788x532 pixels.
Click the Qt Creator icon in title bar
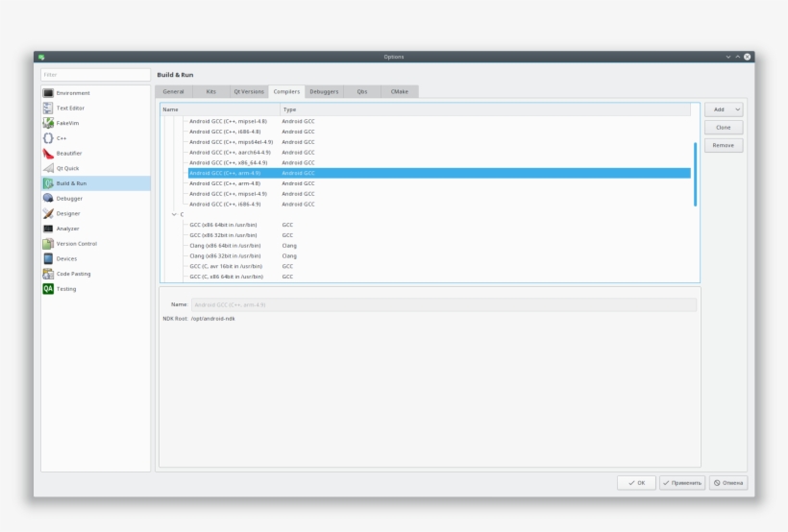point(41,57)
